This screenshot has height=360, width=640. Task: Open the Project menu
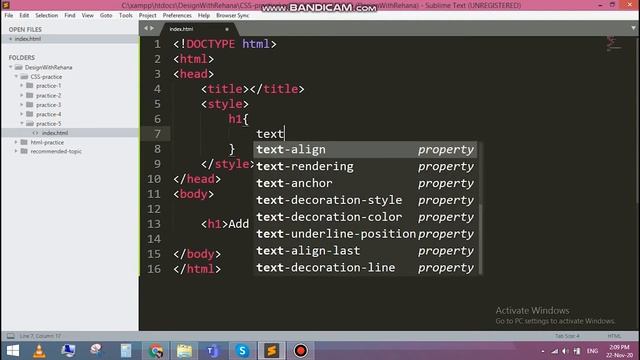coord(147,15)
